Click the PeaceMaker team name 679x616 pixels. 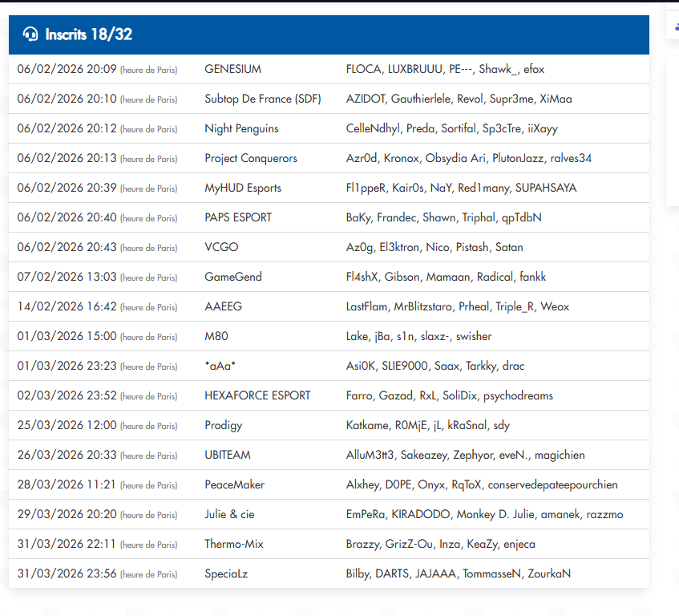(x=235, y=484)
